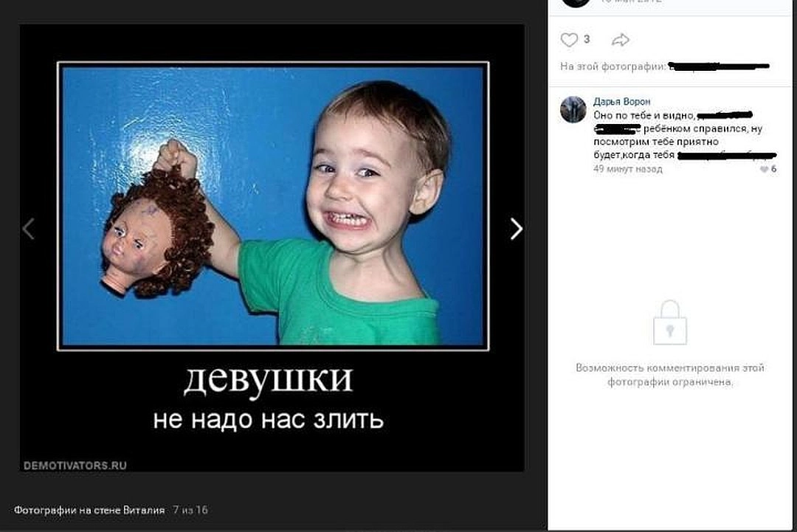Click the '7 из 16' photo counter
797x532 pixels.
coord(190,510)
